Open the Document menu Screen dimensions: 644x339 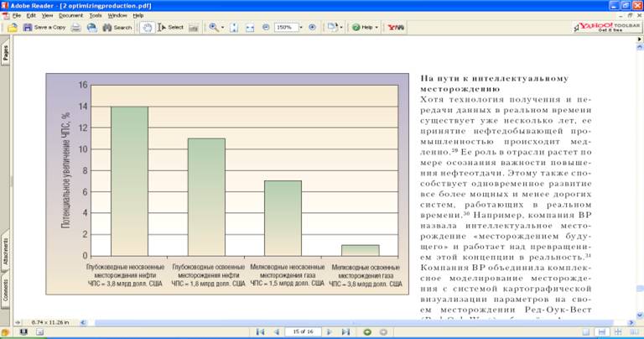[x=70, y=15]
